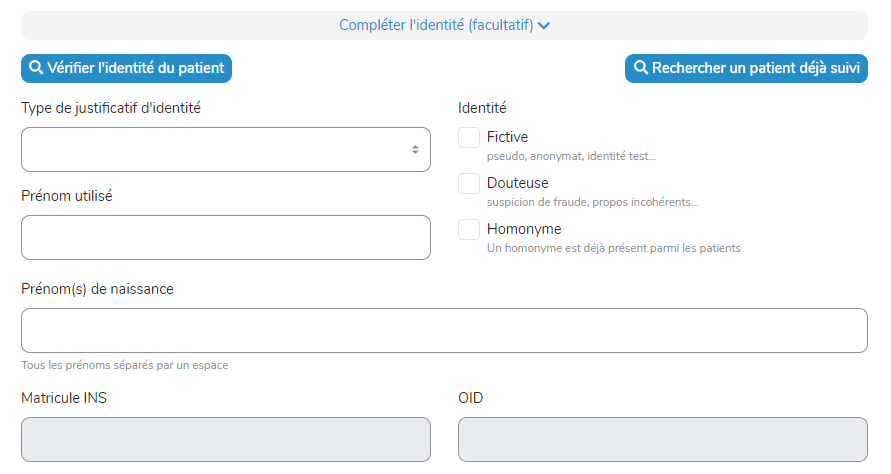
Task: Tick the Douteuse identity checkbox
Action: click(469, 184)
